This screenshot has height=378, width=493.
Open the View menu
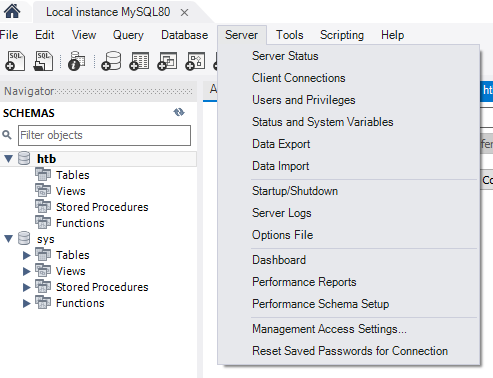(x=84, y=35)
